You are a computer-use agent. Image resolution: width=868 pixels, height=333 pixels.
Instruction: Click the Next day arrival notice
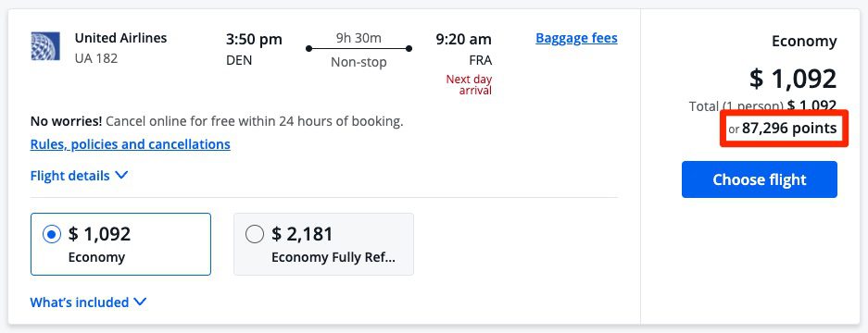469,84
